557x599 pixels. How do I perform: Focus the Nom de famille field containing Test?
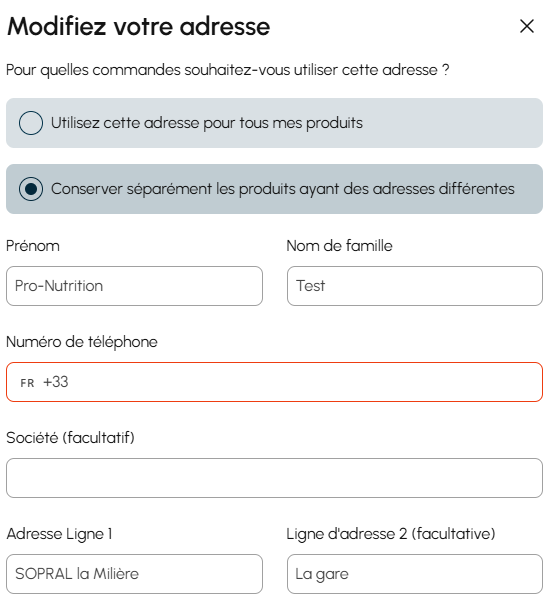coord(415,286)
